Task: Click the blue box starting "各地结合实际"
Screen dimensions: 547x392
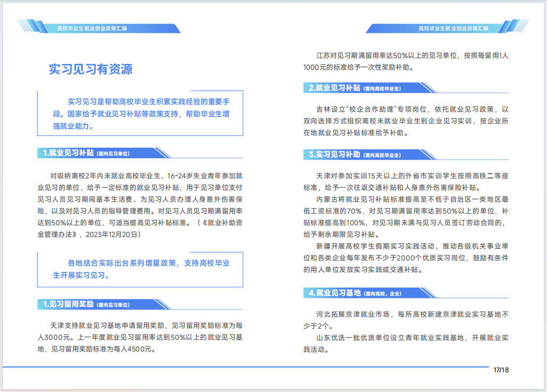Action: 140,269
